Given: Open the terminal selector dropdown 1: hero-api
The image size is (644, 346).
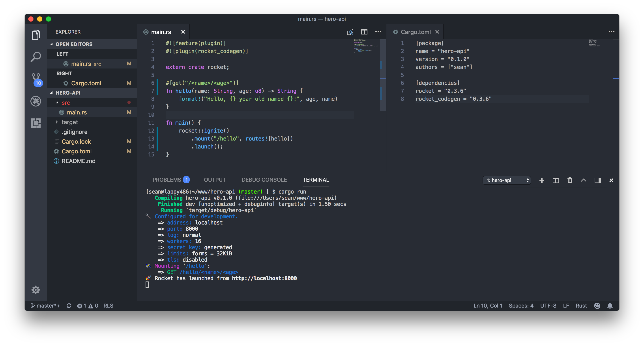Looking at the screenshot, I should pyautogui.click(x=507, y=180).
